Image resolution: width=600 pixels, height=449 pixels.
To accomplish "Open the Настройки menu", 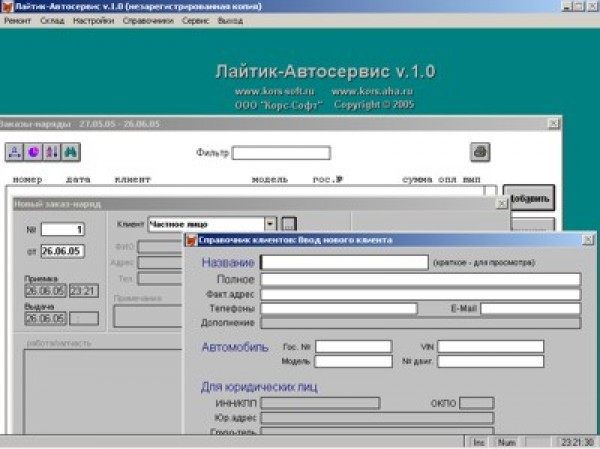I will pos(93,21).
